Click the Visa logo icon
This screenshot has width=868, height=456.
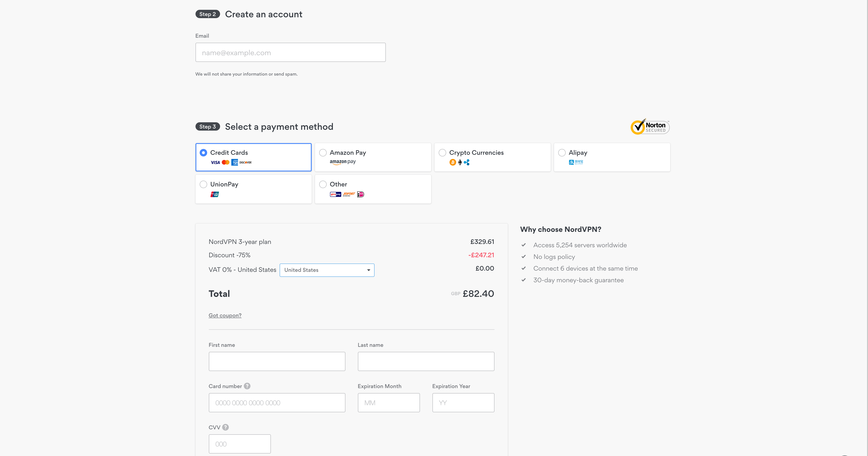(215, 162)
